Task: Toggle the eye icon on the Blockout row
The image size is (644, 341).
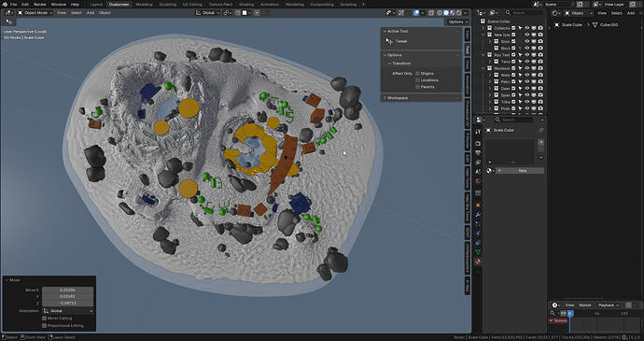Action: coord(527,68)
